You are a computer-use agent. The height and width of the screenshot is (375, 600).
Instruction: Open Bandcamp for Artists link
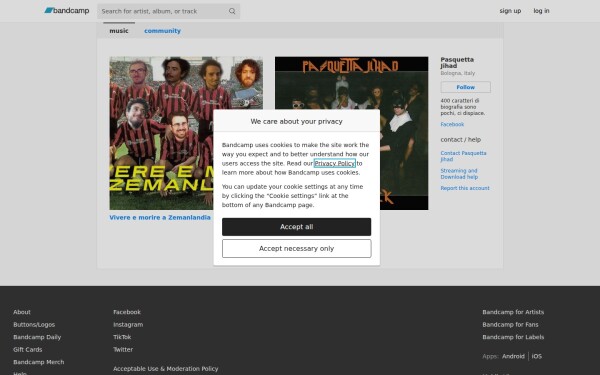(513, 312)
